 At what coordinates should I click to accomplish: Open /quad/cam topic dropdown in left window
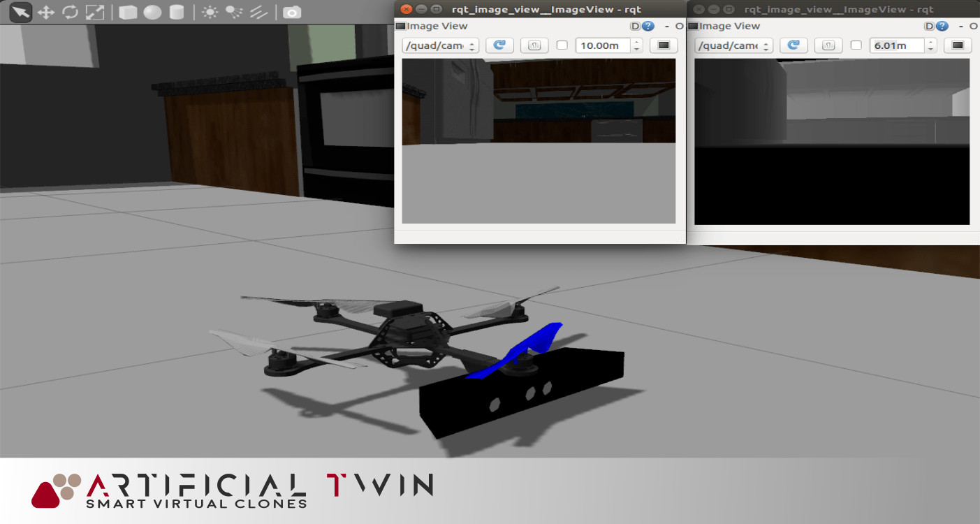coord(441,45)
